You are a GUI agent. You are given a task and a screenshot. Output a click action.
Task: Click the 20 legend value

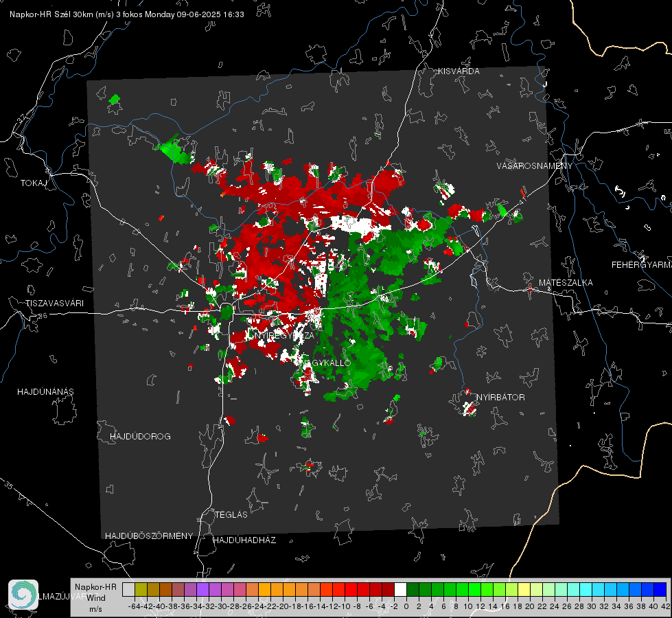[530, 606]
